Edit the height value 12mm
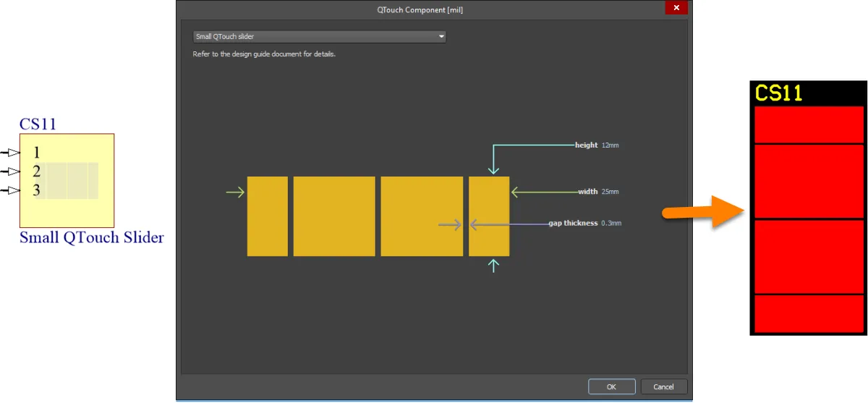 [610, 145]
